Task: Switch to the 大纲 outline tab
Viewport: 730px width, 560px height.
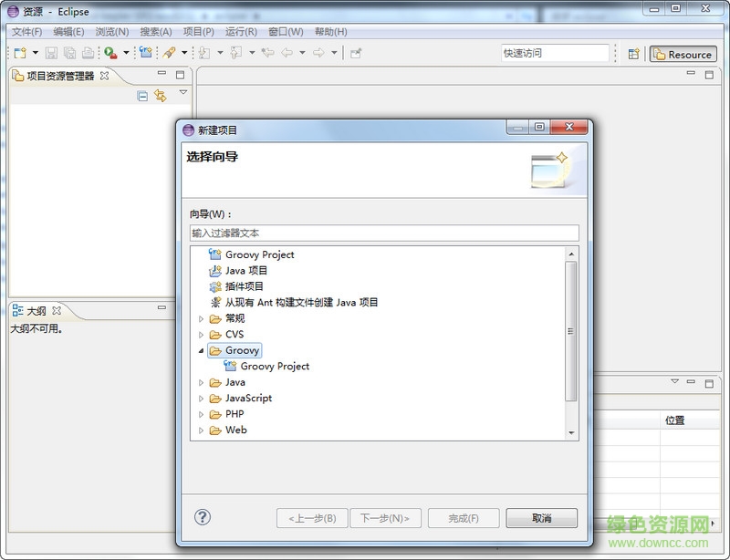Action: tap(36, 311)
